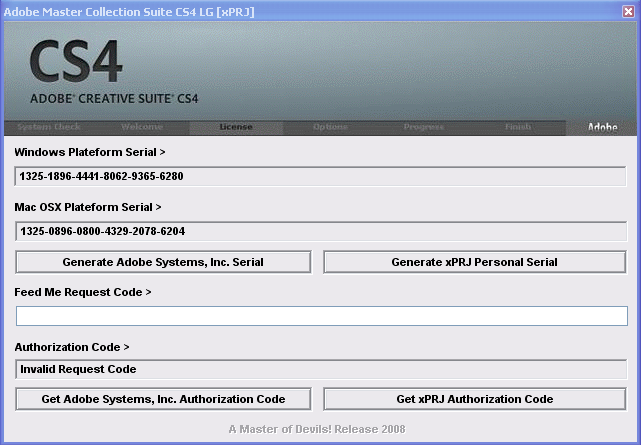This screenshot has height=445, width=641.
Task: Click the "ADOBE CREATIVE SUITE CS4" banner text
Action: click(114, 99)
